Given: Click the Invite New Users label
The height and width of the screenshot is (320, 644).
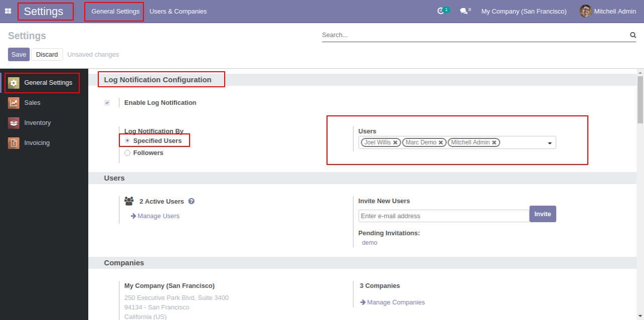Looking at the screenshot, I should (x=384, y=201).
